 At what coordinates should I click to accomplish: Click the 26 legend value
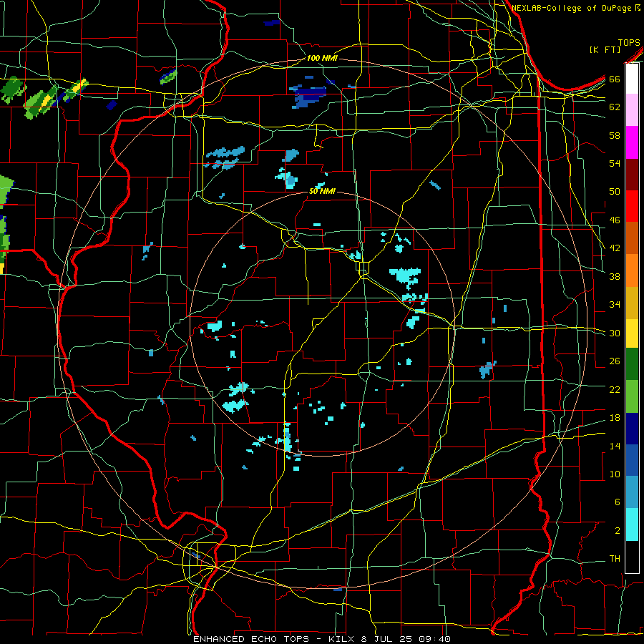tap(615, 361)
